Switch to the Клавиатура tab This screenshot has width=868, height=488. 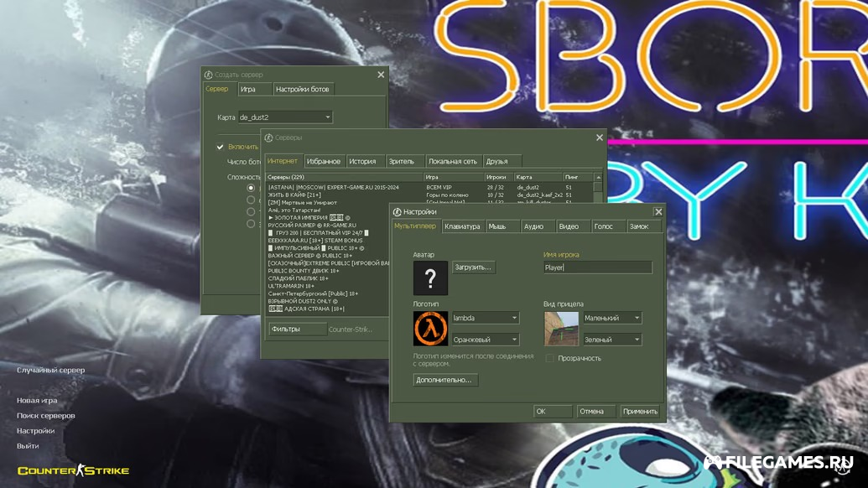click(x=462, y=226)
